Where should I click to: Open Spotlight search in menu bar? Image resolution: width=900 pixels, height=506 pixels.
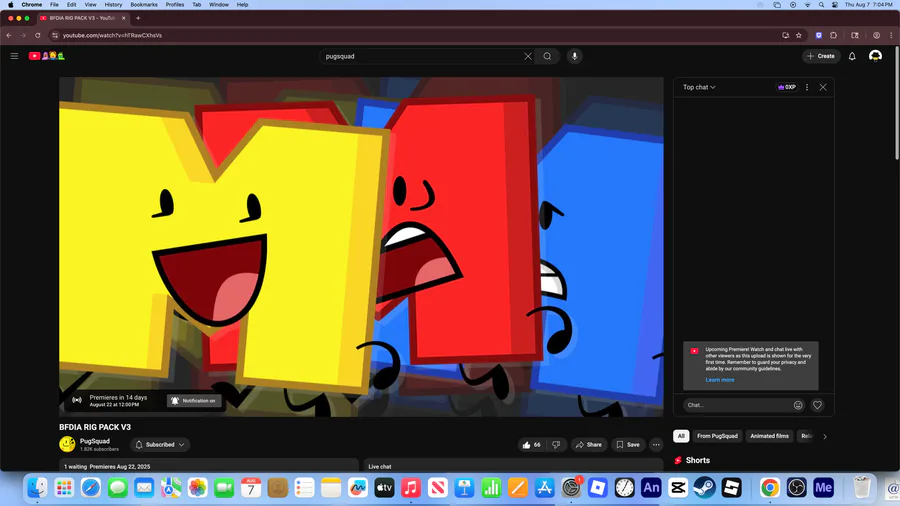[821, 5]
